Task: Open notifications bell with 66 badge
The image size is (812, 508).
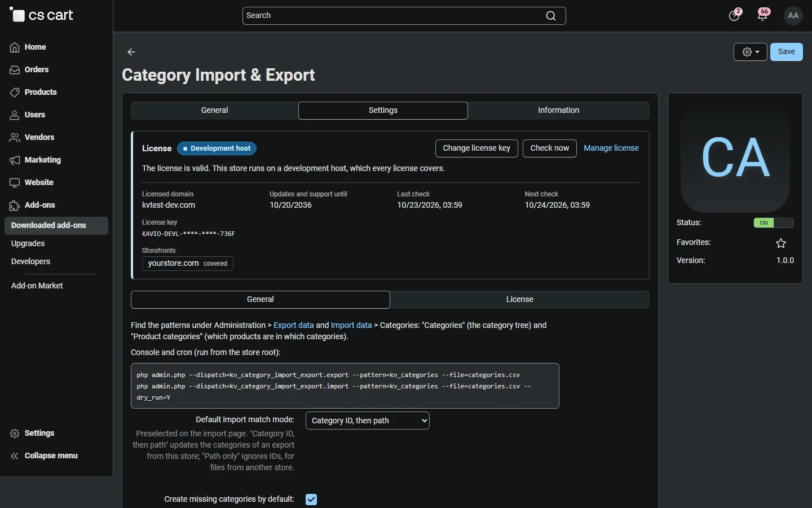Action: [764, 15]
